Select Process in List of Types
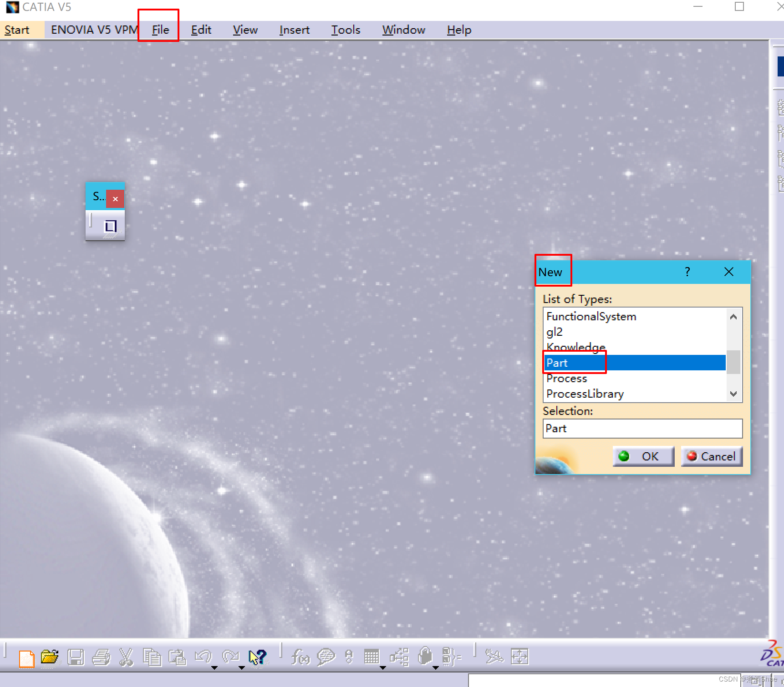The width and height of the screenshot is (784, 687). pos(635,378)
